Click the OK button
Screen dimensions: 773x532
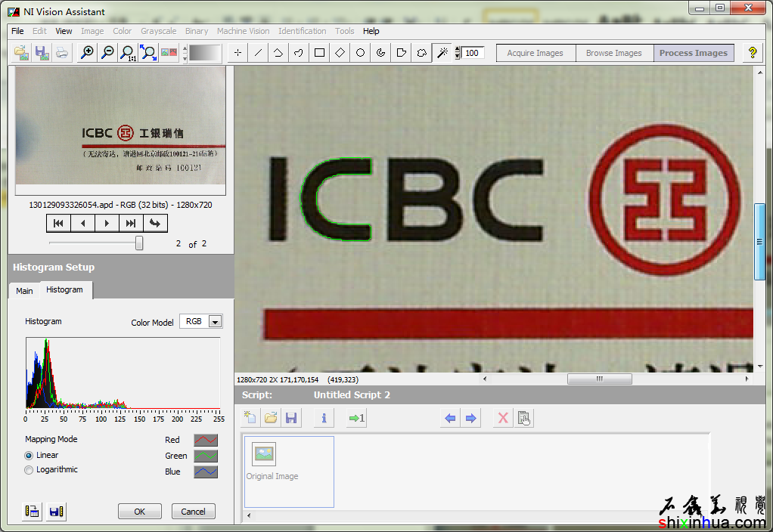coord(140,512)
